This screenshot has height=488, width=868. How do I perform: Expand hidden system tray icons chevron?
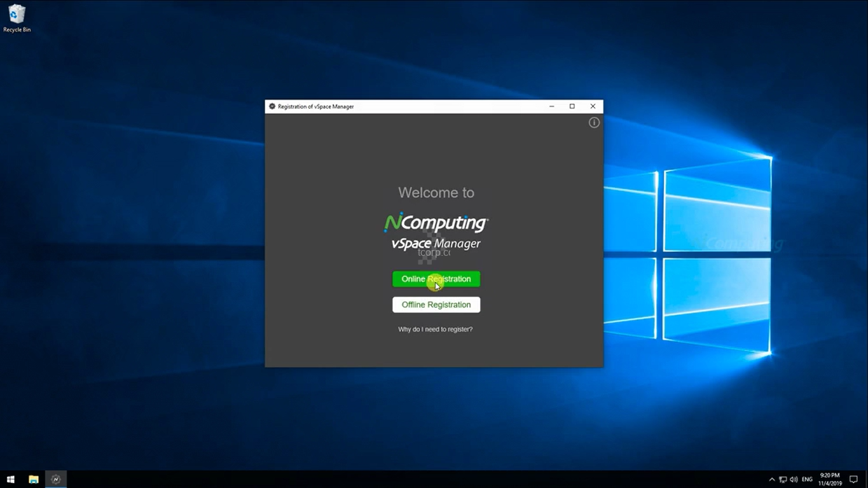[x=772, y=479]
